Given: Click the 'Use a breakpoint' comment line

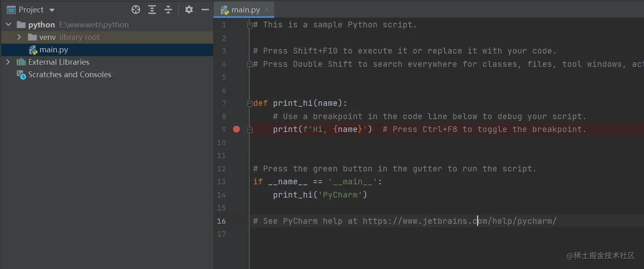Looking at the screenshot, I should pos(430,116).
